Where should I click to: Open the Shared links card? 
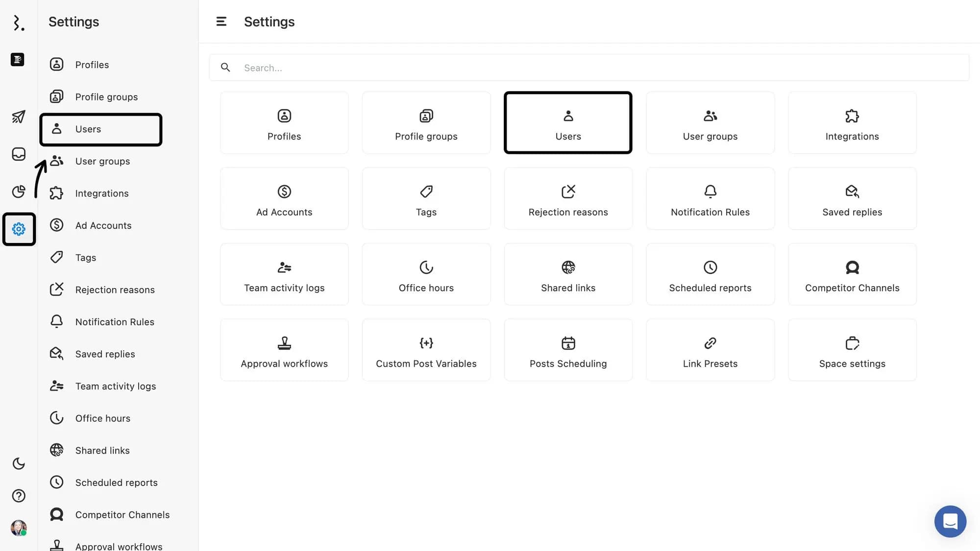[x=568, y=274]
